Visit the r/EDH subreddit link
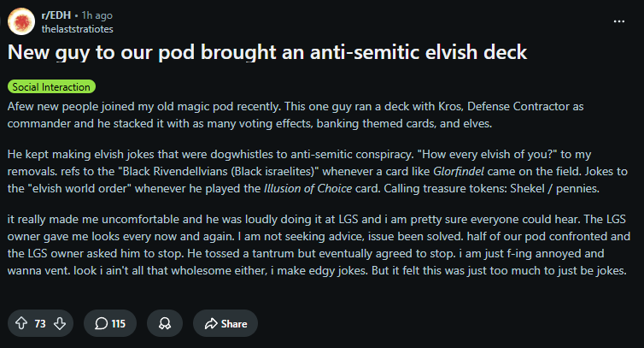This screenshot has width=644, height=348. tap(56, 15)
